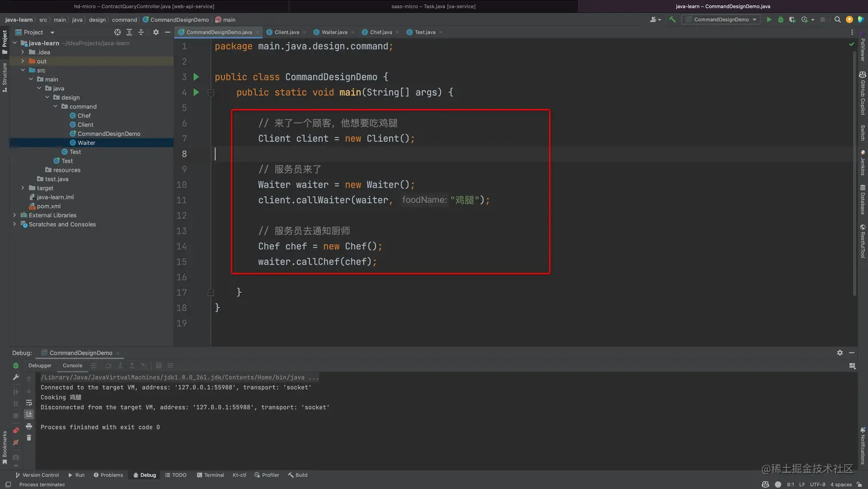Open debugger settings wrench icon

(15, 378)
